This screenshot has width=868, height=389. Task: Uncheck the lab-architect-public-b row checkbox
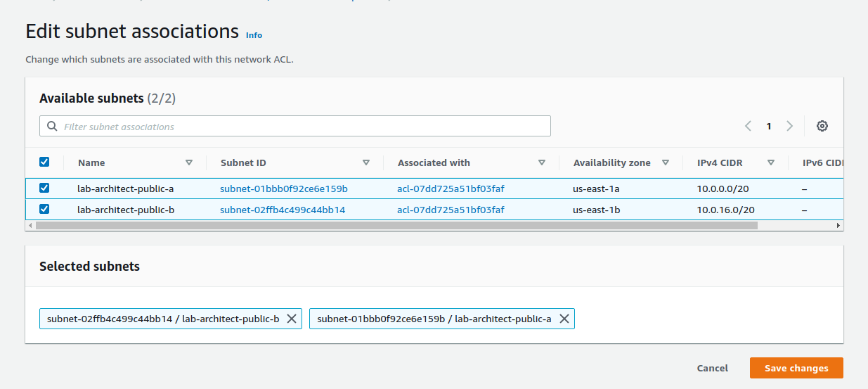point(44,210)
